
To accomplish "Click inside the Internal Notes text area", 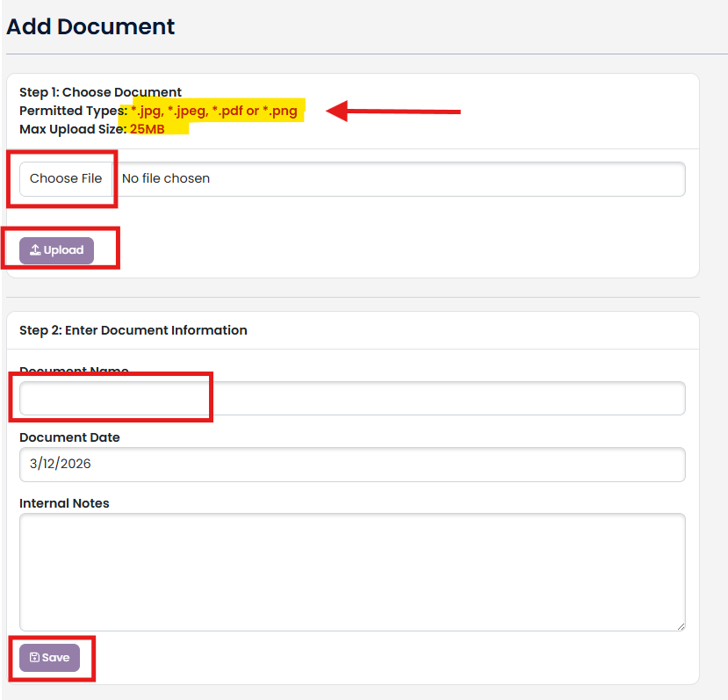I will [x=351, y=571].
